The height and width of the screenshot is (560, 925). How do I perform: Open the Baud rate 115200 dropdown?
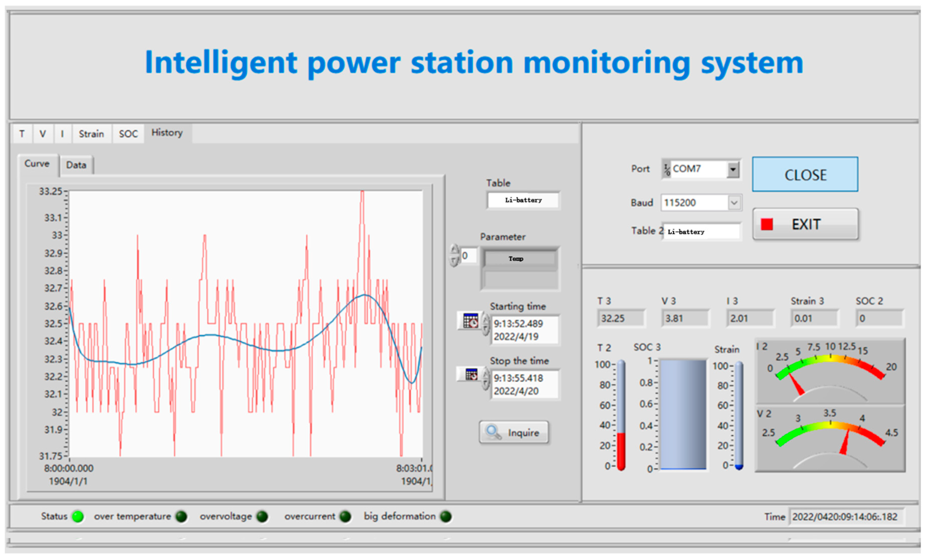coord(734,203)
